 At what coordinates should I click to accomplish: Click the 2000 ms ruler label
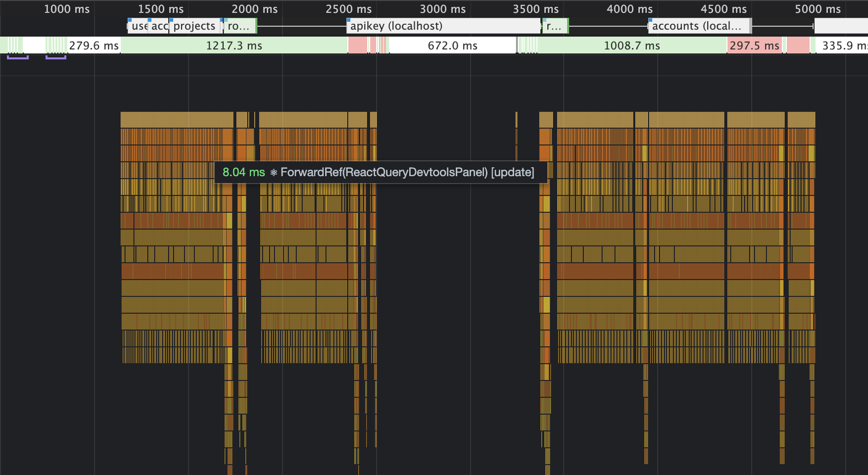point(254,9)
